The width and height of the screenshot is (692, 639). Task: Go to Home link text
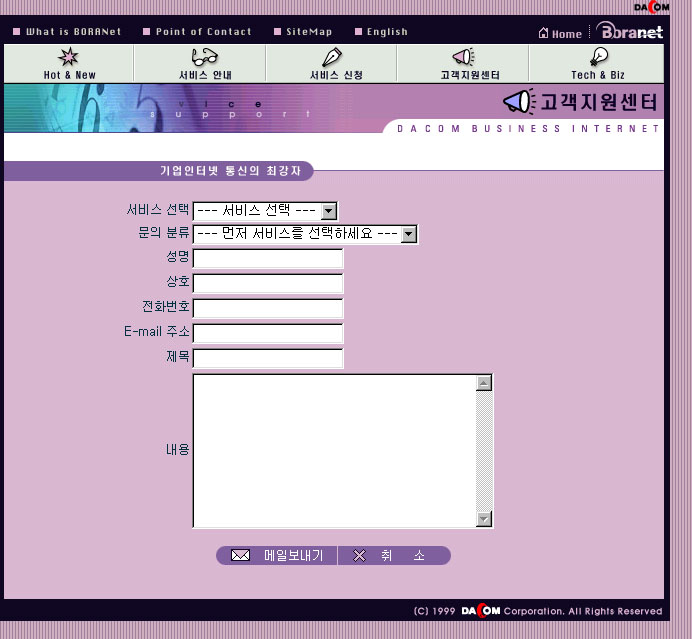(x=567, y=34)
